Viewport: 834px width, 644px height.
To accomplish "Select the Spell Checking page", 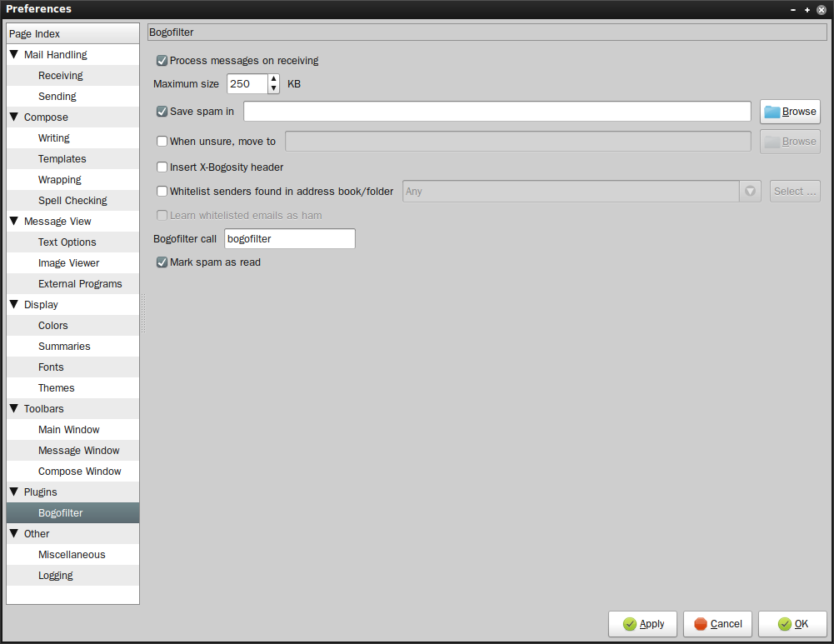I will pos(72,201).
